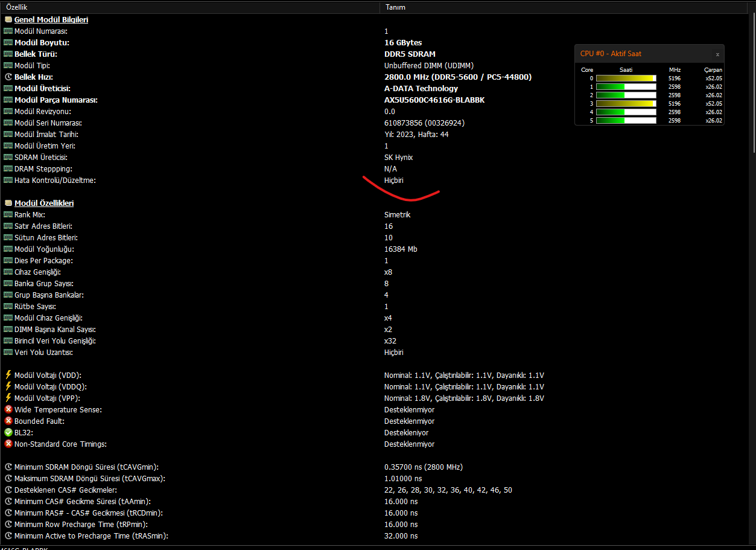This screenshot has height=550, width=756.
Task: Click the Sütun Adres Bitleri row label
Action: click(46, 237)
